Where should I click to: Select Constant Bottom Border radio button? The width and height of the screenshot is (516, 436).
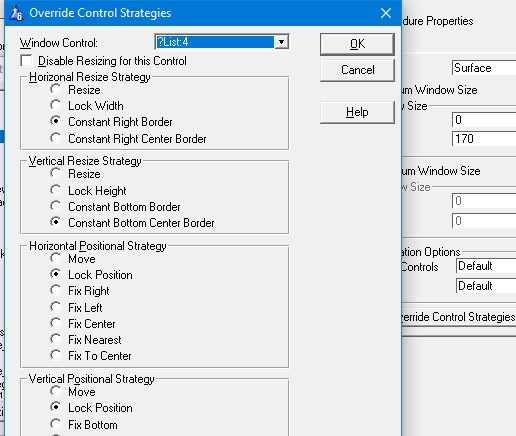click(56, 207)
